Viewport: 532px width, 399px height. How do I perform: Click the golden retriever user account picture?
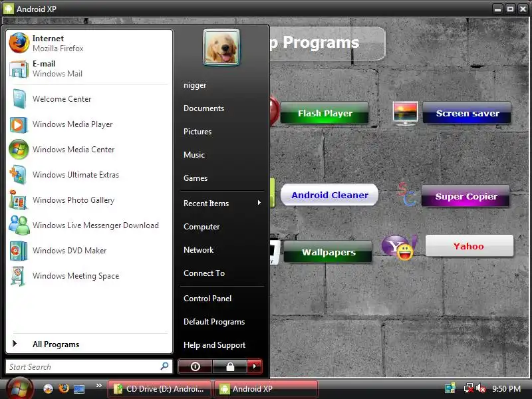point(221,47)
